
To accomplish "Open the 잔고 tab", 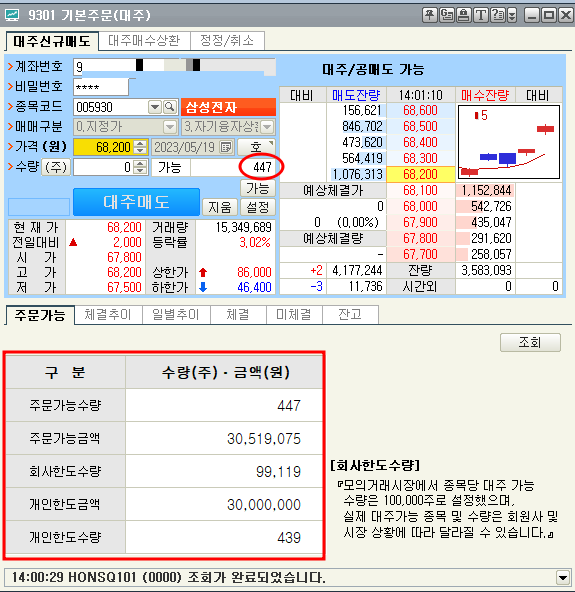I will (x=350, y=314).
